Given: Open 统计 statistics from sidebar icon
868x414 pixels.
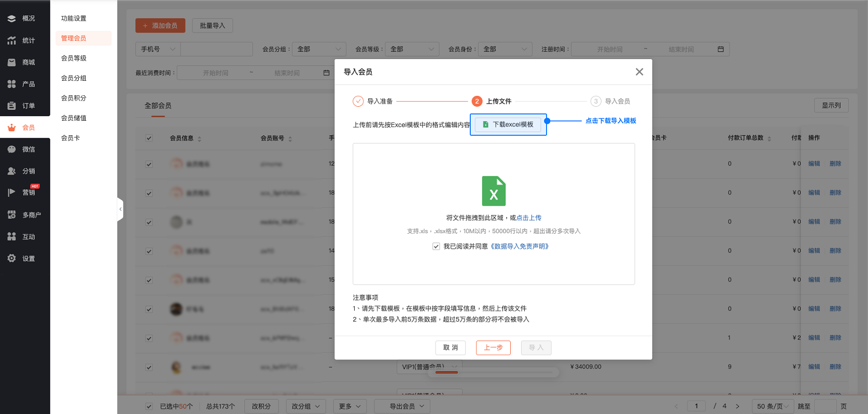Looking at the screenshot, I should [11, 40].
